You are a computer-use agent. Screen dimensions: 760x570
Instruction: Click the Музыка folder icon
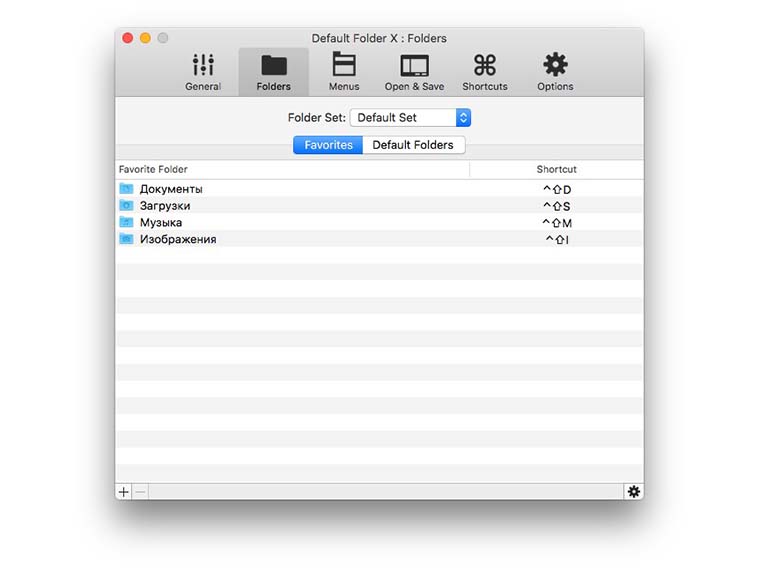point(126,222)
